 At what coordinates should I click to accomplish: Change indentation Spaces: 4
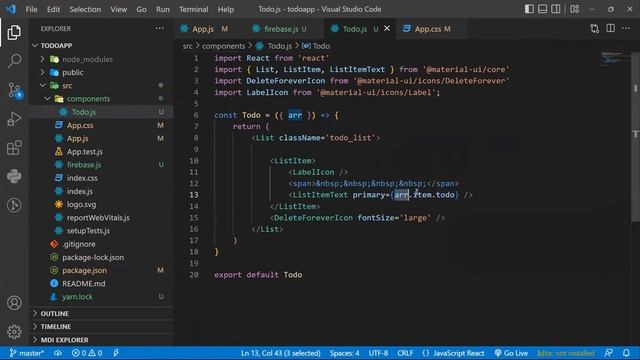click(344, 353)
